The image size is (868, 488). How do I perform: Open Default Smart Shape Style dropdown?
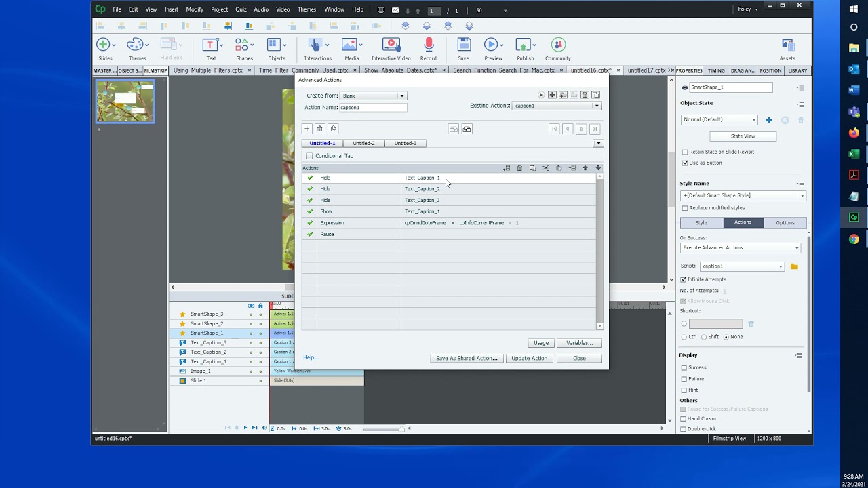743,195
